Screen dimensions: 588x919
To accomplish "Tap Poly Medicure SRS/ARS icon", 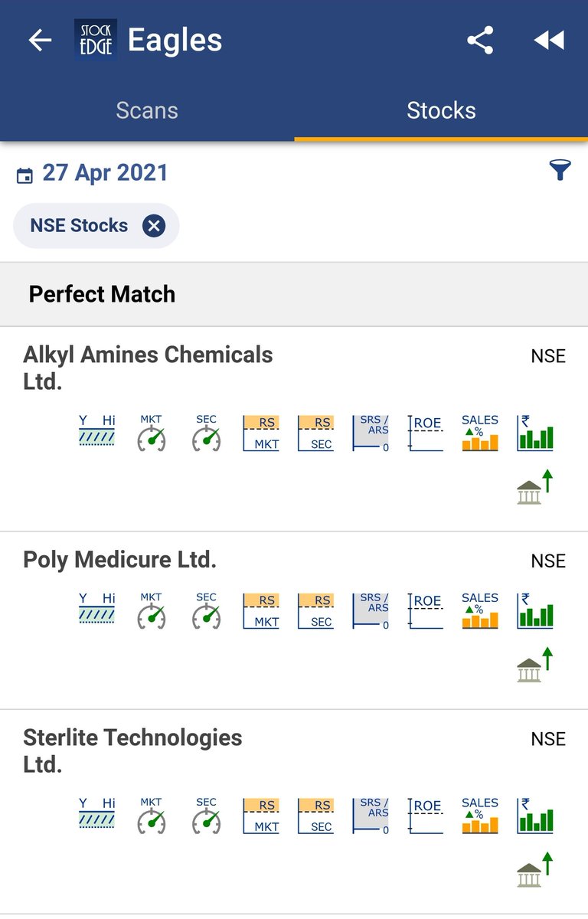I will [371, 610].
